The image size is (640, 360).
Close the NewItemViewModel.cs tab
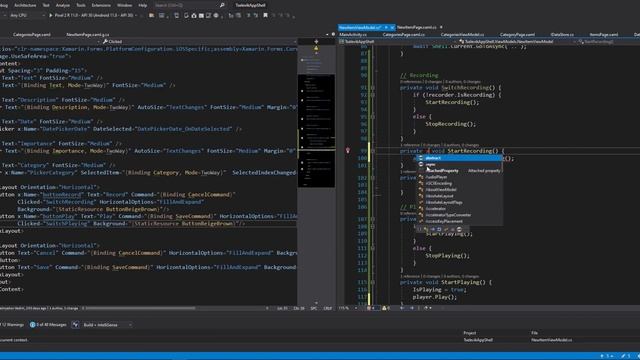pyautogui.click(x=392, y=27)
